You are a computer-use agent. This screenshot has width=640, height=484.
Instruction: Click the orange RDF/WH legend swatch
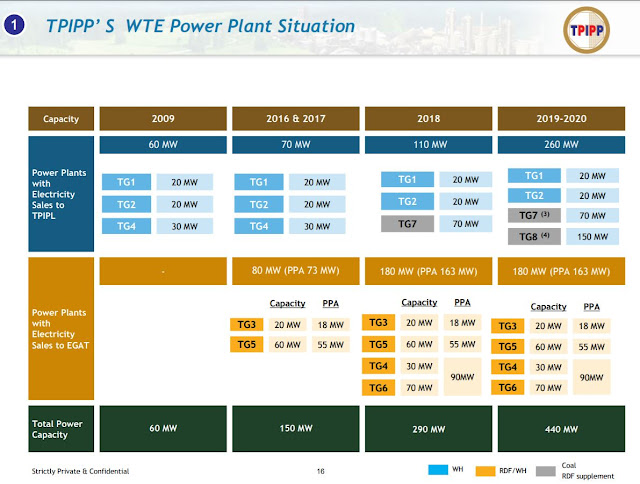[x=485, y=471]
